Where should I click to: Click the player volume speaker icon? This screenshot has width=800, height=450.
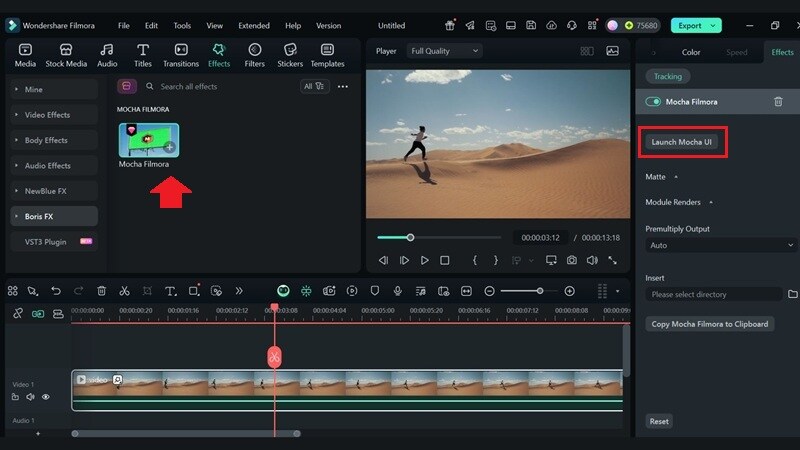pyautogui.click(x=592, y=260)
